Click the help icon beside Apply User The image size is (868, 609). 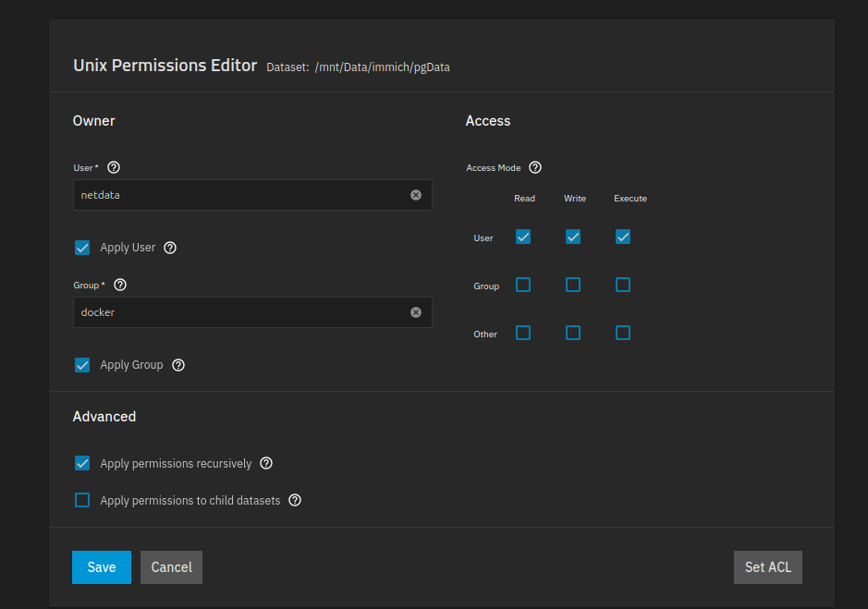170,248
